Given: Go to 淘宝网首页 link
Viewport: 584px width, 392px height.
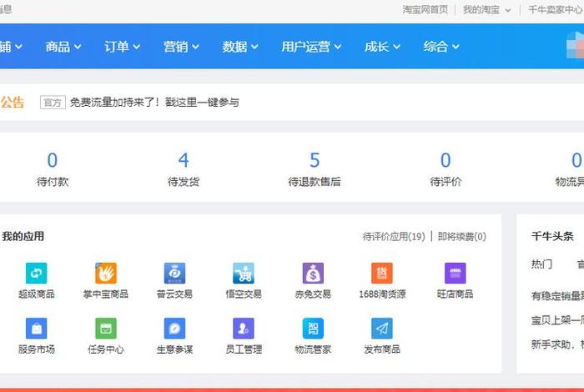Looking at the screenshot, I should (x=425, y=10).
